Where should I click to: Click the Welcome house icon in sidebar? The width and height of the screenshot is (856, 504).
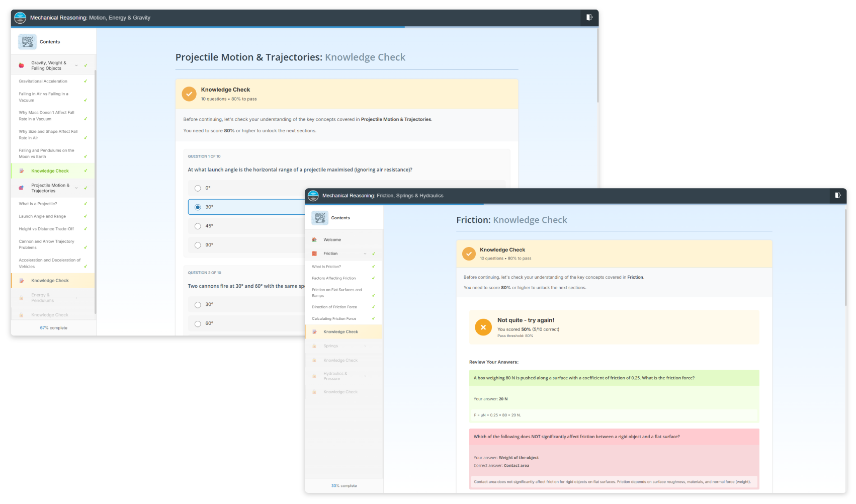[x=314, y=240]
